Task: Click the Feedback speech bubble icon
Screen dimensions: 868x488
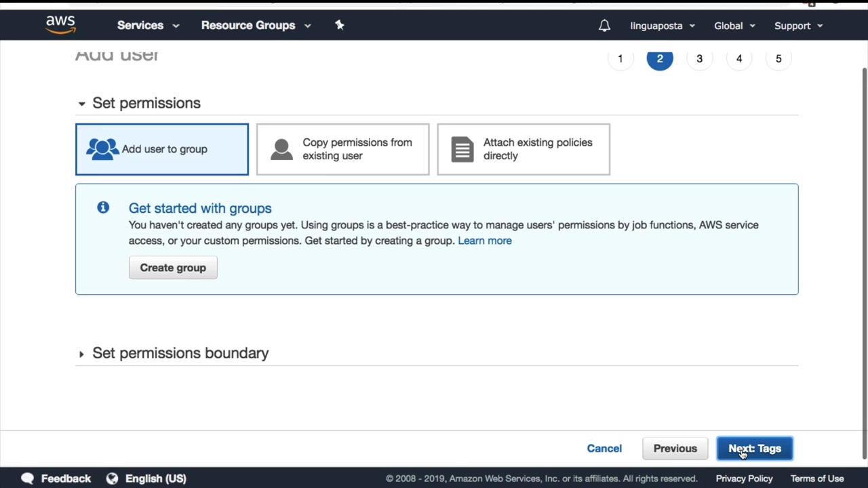Action: point(27,479)
